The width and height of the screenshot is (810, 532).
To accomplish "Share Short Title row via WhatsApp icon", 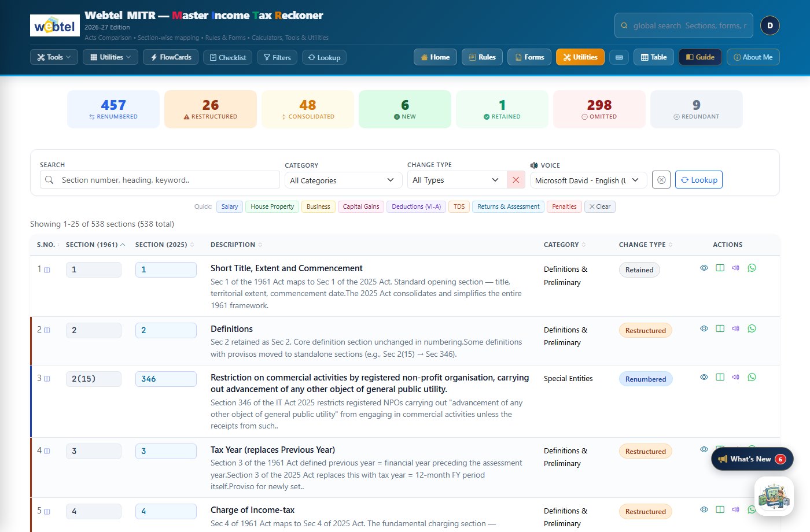I will 752,268.
